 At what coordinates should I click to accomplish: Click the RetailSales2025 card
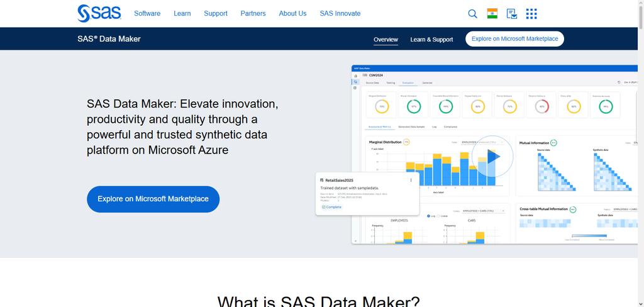[367, 194]
